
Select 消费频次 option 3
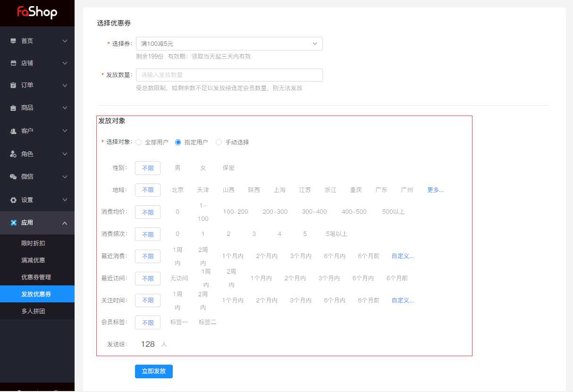point(254,234)
